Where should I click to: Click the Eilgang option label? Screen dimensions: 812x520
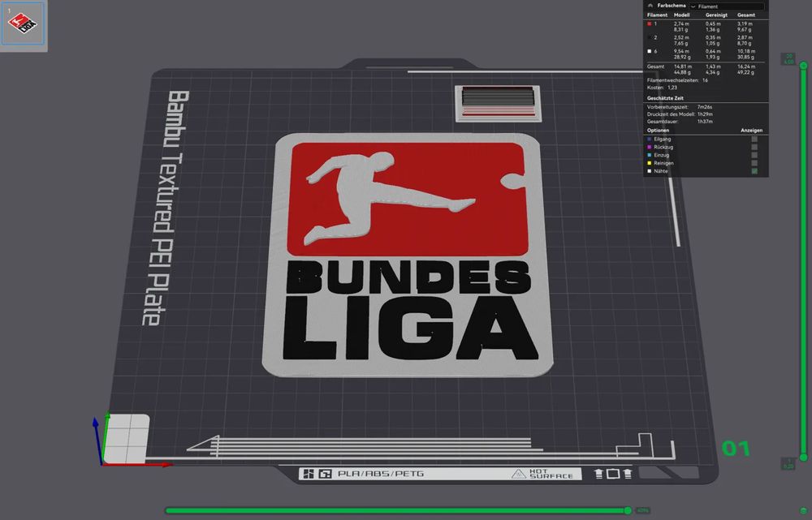[x=662, y=140]
